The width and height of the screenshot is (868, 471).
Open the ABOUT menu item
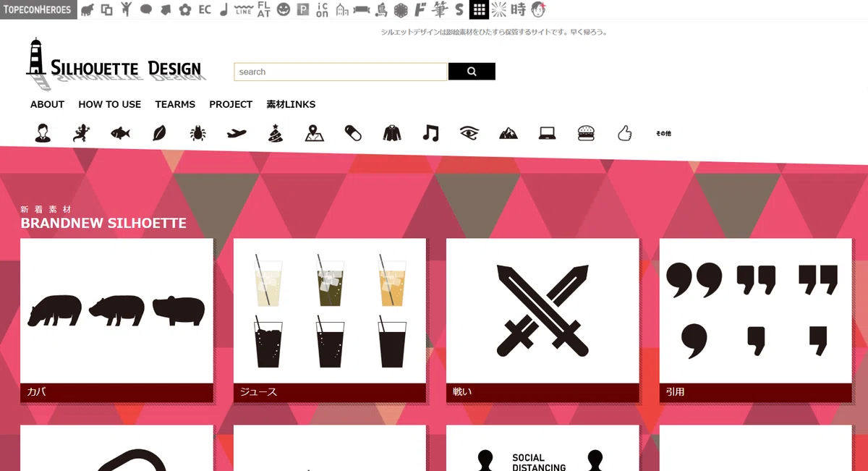click(48, 104)
